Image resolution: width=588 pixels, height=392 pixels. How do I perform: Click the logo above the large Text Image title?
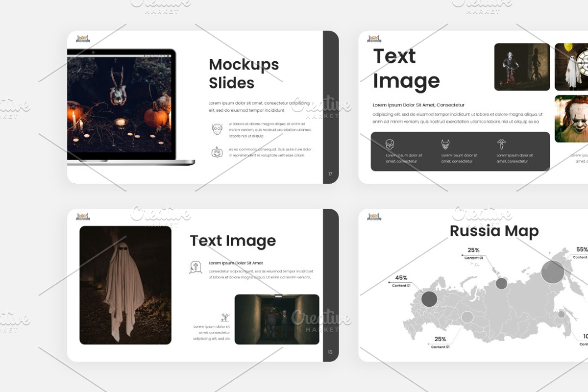(x=374, y=38)
